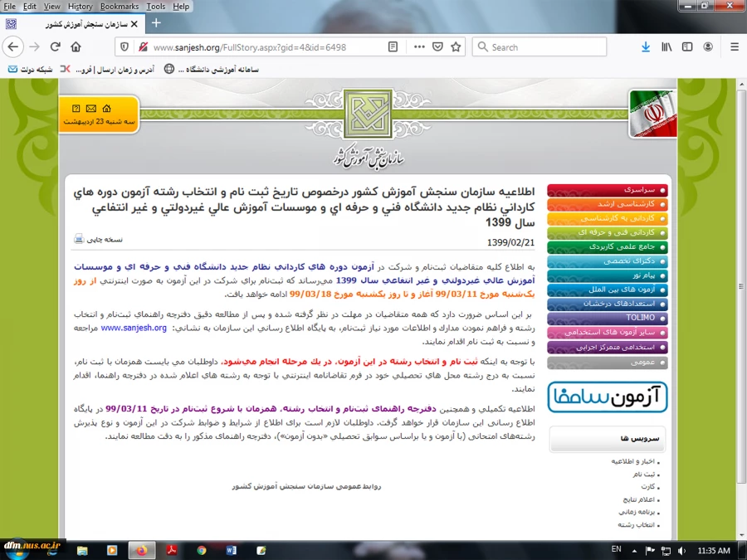Bookmark this page with the star
Screen dimensions: 747x560
456,46
